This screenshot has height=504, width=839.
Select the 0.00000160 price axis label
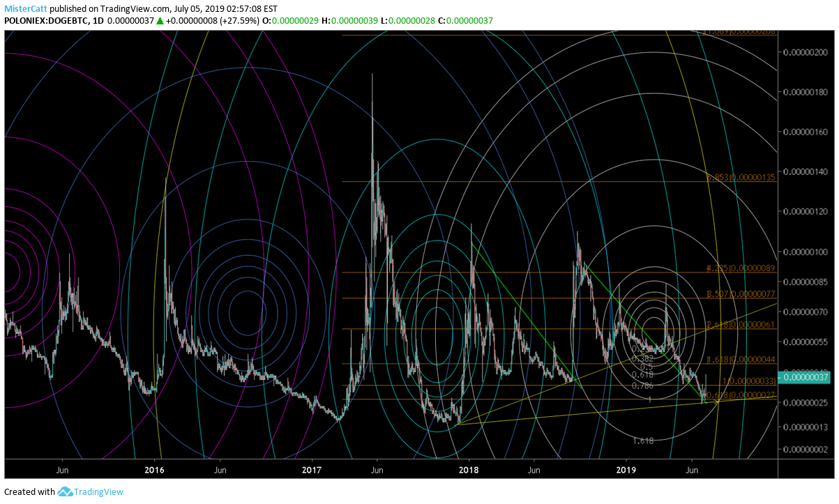click(806, 132)
